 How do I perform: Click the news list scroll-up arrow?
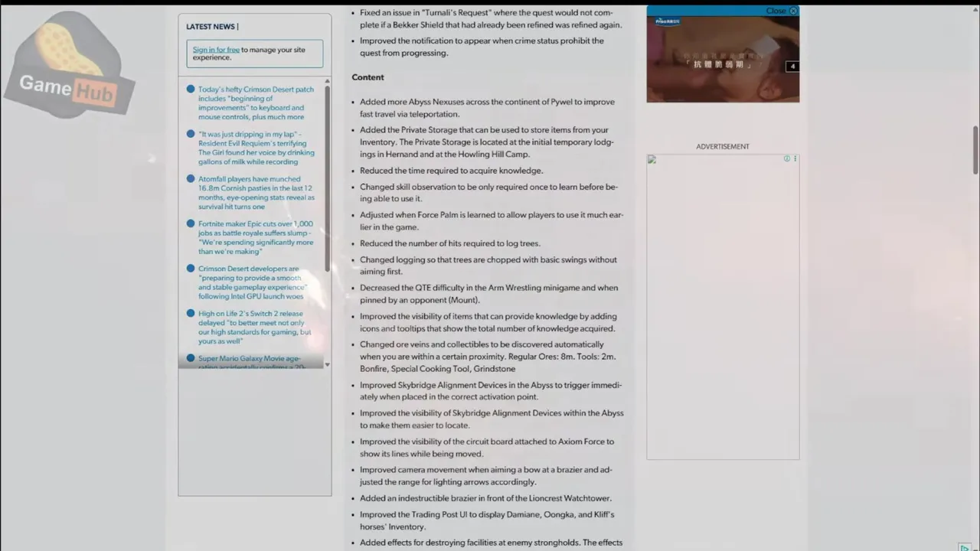click(x=328, y=81)
